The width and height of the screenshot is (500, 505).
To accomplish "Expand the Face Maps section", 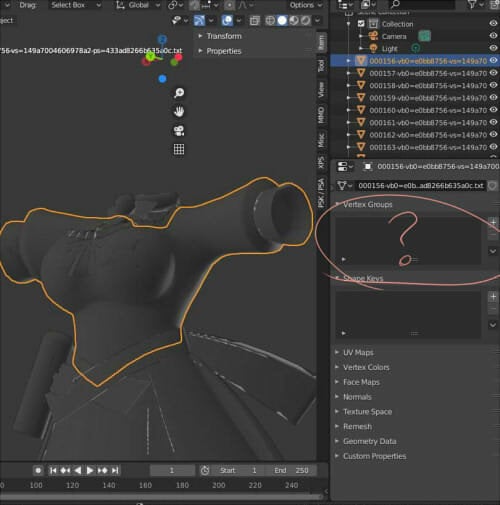I will pyautogui.click(x=361, y=382).
